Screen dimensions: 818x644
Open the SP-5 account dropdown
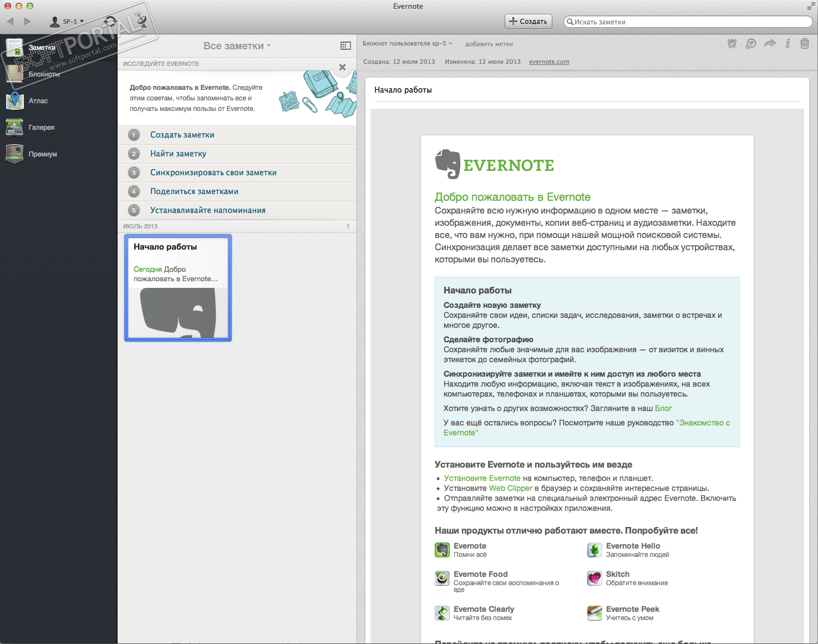pos(67,22)
